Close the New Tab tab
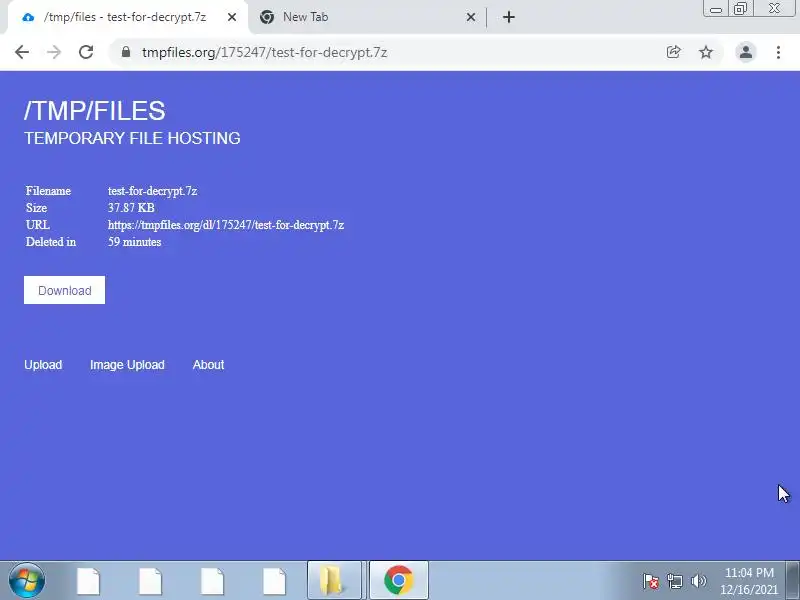The height and width of the screenshot is (600, 800). coord(471,17)
